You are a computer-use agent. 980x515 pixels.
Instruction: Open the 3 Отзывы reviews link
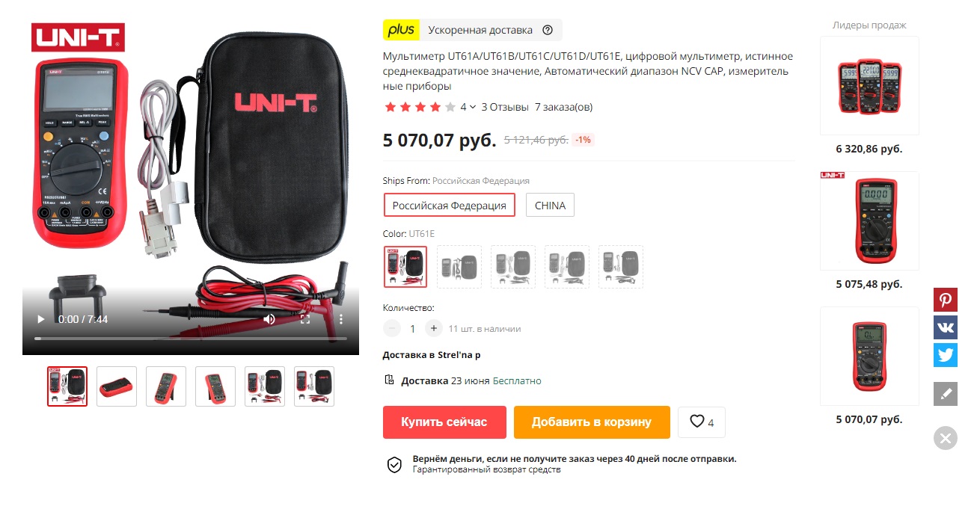tap(505, 107)
